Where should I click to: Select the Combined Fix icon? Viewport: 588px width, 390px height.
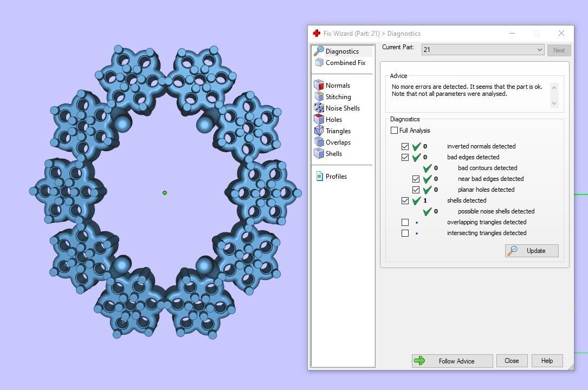pos(319,63)
